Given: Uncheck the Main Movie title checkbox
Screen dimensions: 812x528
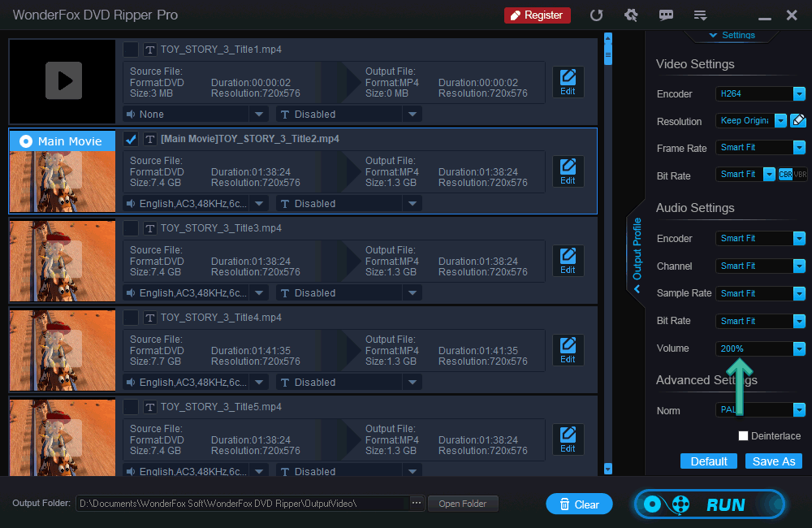Looking at the screenshot, I should (x=131, y=138).
